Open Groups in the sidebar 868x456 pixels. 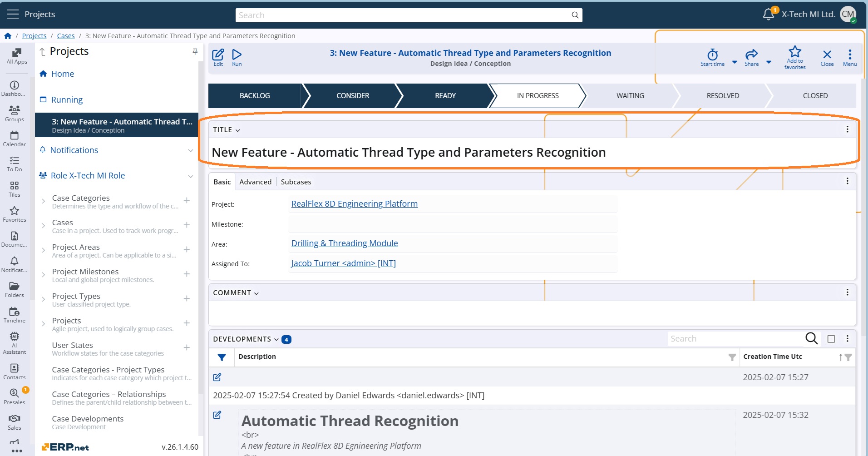click(x=15, y=114)
